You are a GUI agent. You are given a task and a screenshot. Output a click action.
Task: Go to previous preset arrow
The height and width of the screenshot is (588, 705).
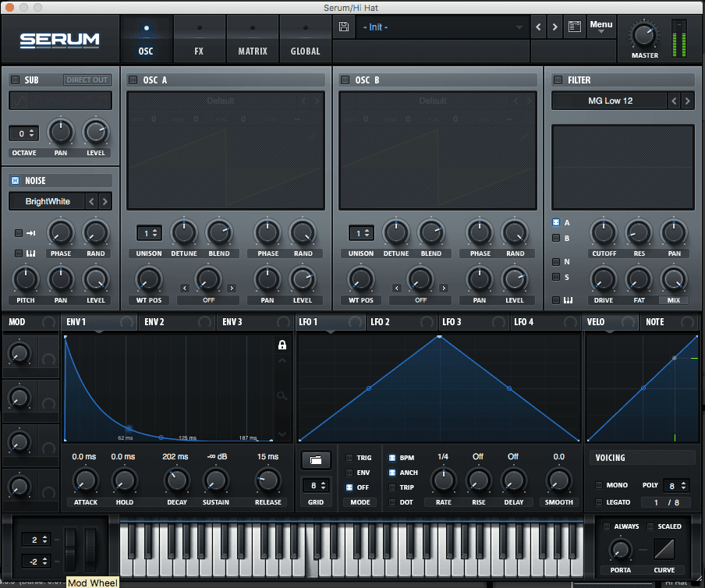[x=538, y=27]
